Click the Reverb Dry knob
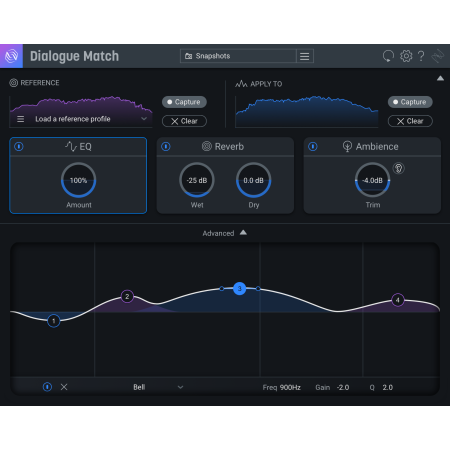The width and height of the screenshot is (450, 450). coord(254,180)
